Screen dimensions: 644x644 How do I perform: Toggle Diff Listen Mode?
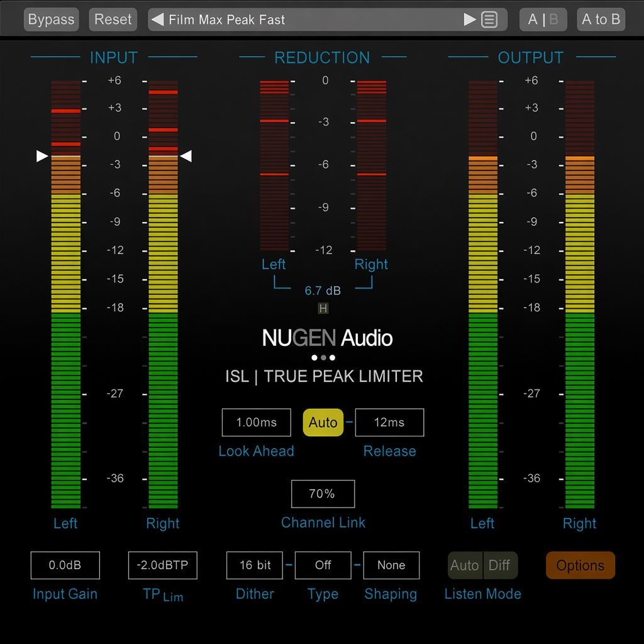500,565
